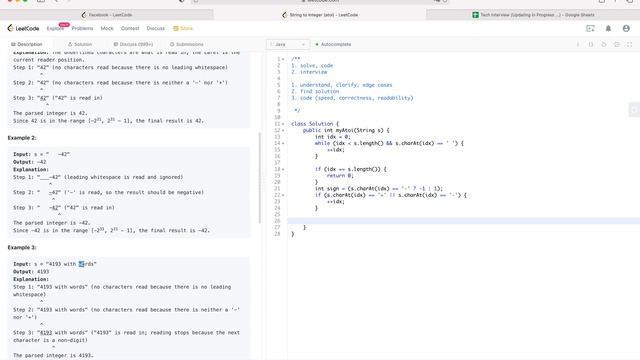
Task: Collapse the comment block fold at line 1
Action: point(283,59)
